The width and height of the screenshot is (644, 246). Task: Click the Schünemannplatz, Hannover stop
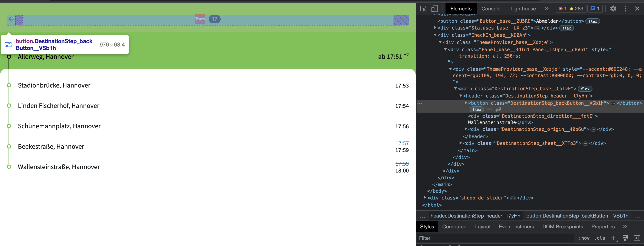click(x=59, y=126)
